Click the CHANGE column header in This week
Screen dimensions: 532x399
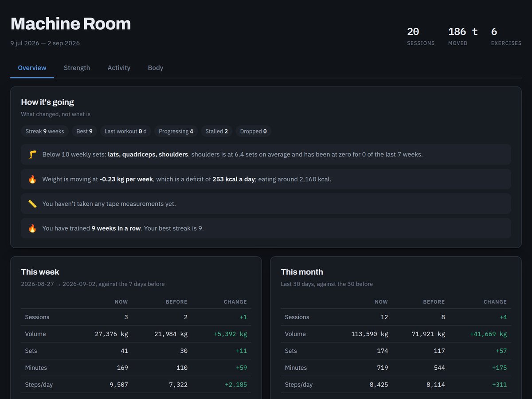235,301
